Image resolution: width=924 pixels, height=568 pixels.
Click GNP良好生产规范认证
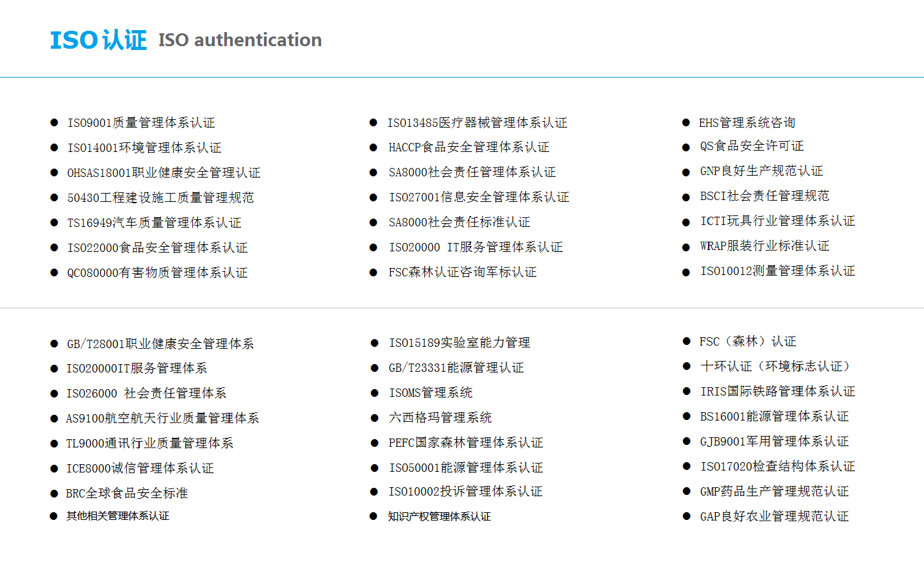click(761, 171)
